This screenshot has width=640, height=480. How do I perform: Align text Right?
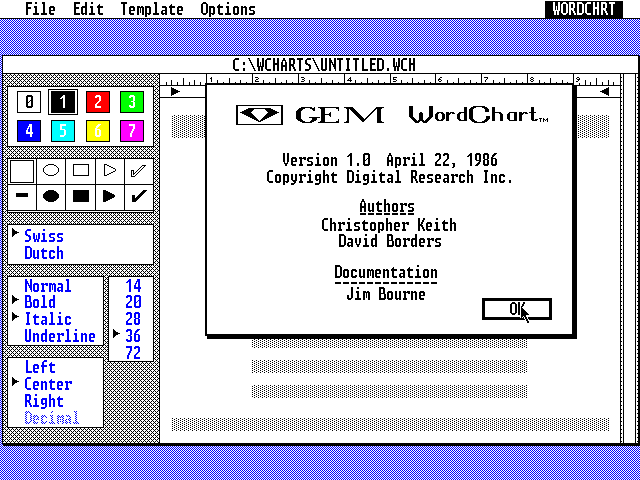click(44, 401)
